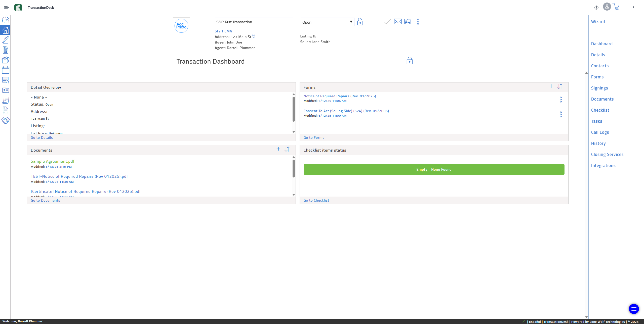Toggle the lock beside status dropdown
The height and width of the screenshot is (324, 644).
tap(360, 22)
